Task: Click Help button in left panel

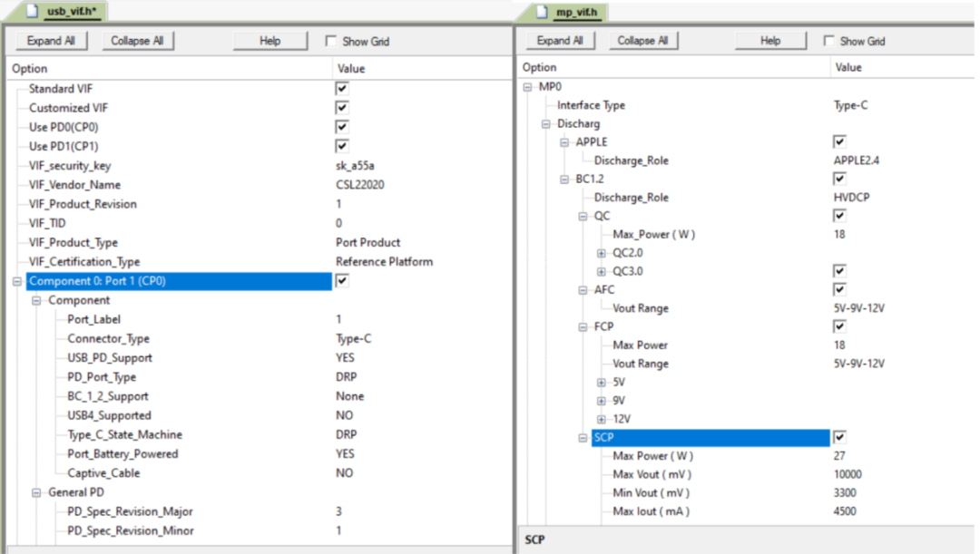Action: (269, 41)
